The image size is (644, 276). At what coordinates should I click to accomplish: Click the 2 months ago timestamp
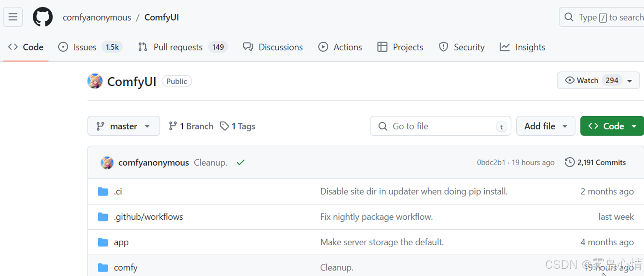coord(607,191)
